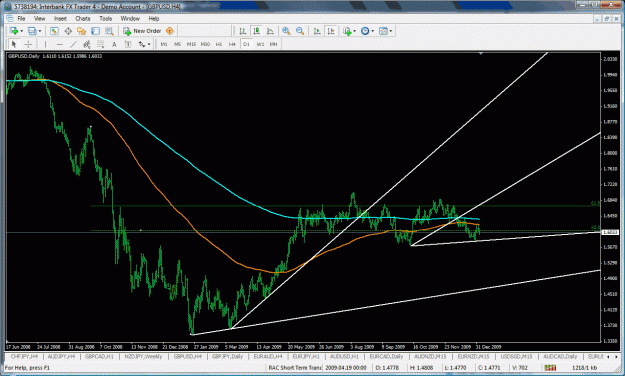Switch to the EURAUD,H4 chart tab

tap(268, 356)
